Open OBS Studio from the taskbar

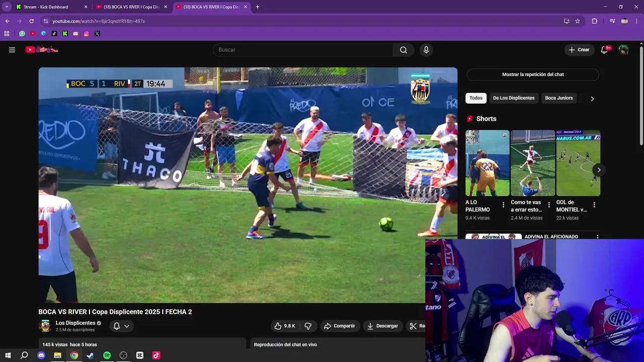point(123,355)
